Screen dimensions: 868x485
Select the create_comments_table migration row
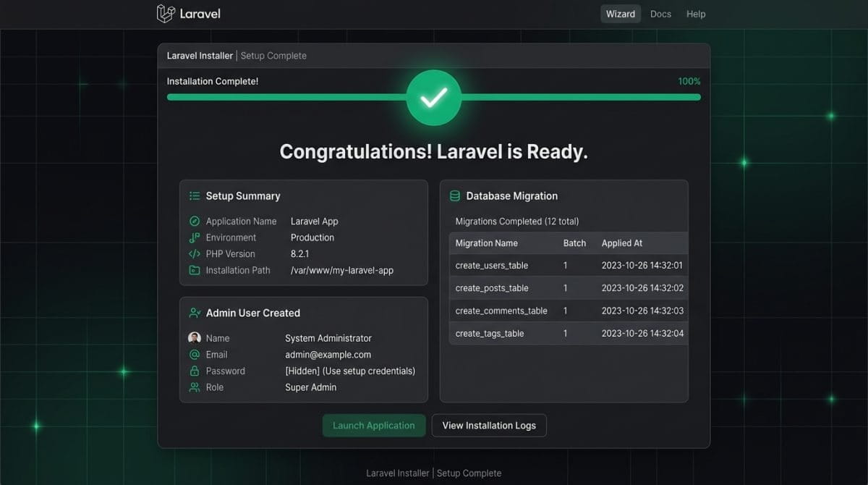569,311
